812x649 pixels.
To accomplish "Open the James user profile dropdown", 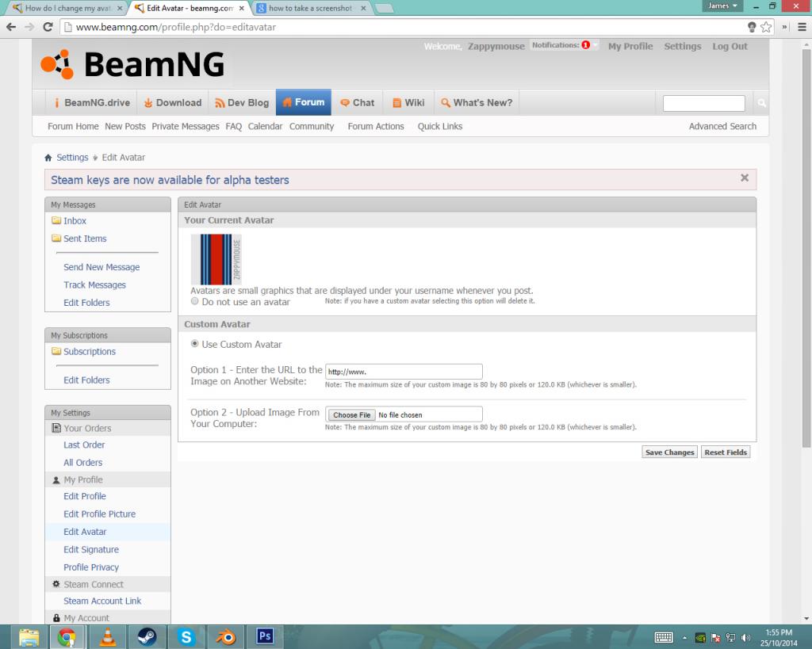I will pyautogui.click(x=722, y=6).
